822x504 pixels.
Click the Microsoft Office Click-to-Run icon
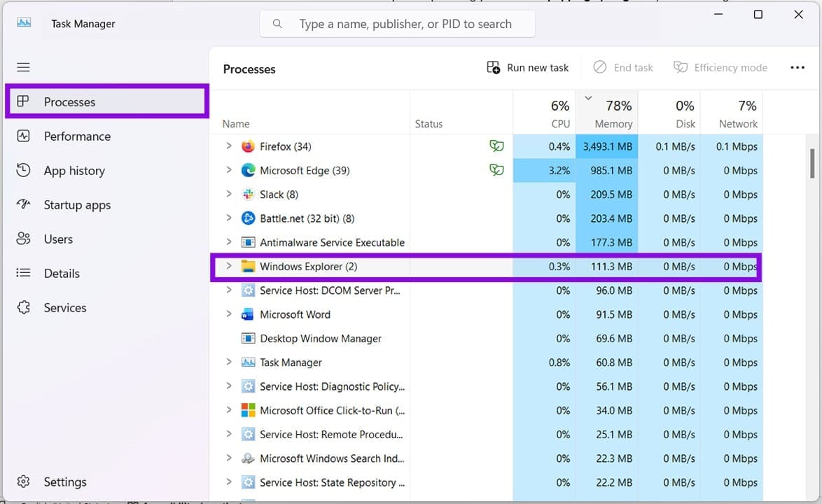[248, 410]
